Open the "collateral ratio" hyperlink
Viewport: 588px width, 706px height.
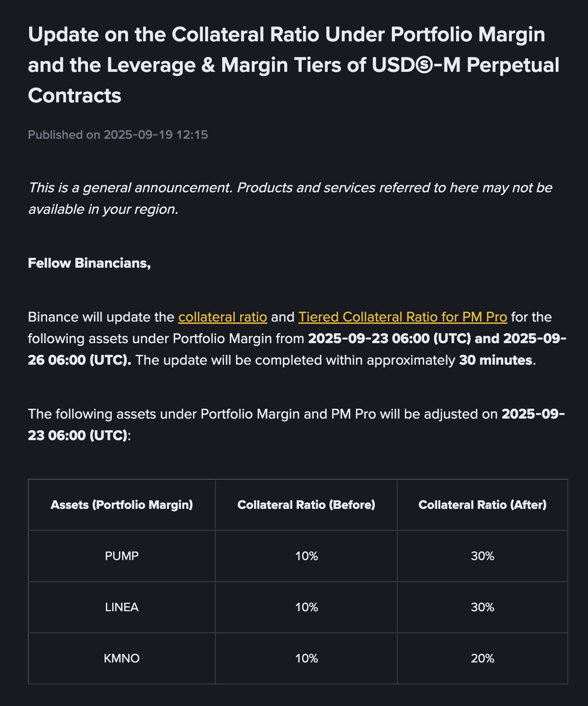click(x=223, y=317)
